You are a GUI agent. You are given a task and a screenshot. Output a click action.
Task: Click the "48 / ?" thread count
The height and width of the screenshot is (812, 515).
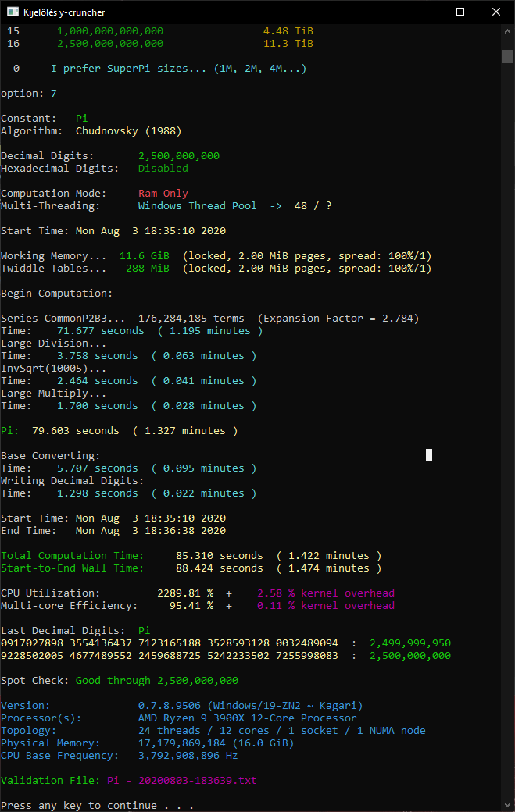coord(313,205)
